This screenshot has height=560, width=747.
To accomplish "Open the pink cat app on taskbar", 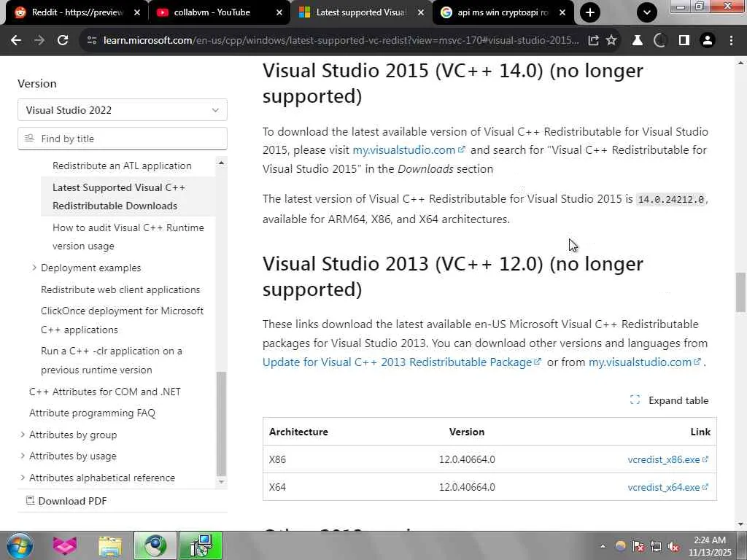I will coord(65,545).
